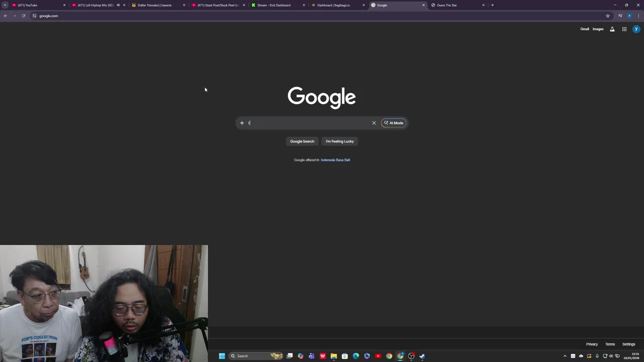
Task: Open Microsoft Teams from taskbar
Action: 312,356
